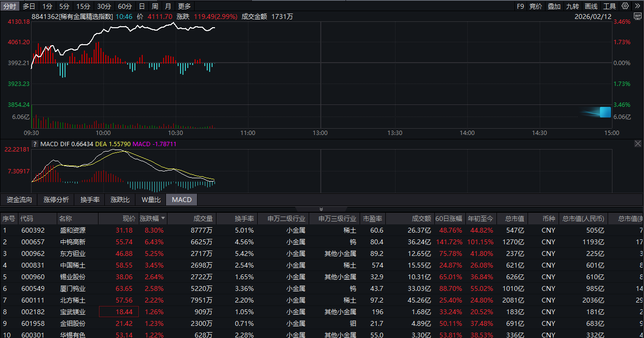The height and width of the screenshot is (338, 644).
Task: Close the MACD indicator panel
Action: tap(638, 144)
